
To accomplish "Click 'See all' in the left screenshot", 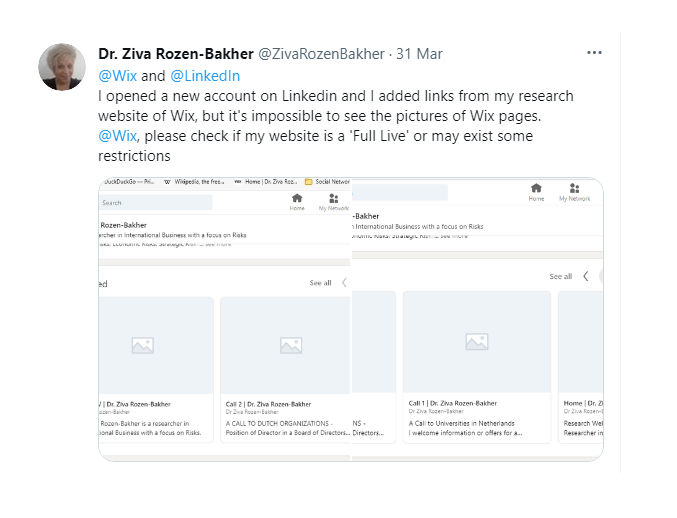I will coord(320,283).
